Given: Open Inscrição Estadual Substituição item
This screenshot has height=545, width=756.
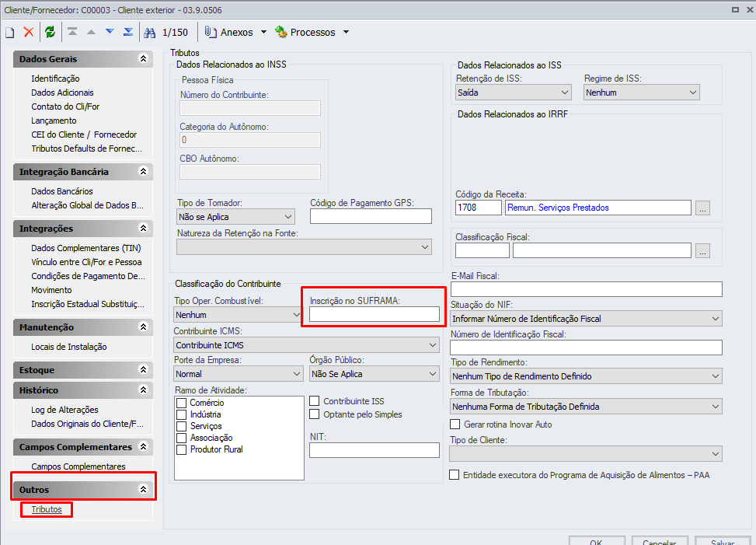Looking at the screenshot, I should pyautogui.click(x=88, y=304).
